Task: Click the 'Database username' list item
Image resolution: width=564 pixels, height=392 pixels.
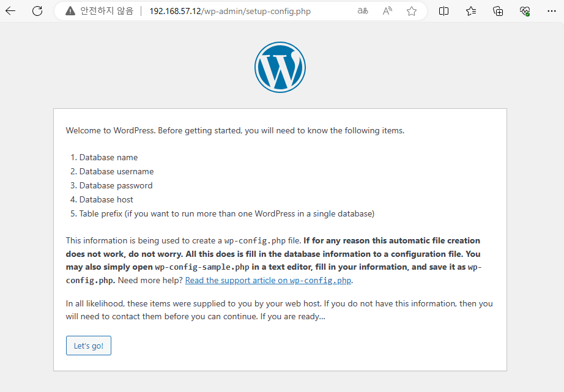Action: (x=116, y=172)
